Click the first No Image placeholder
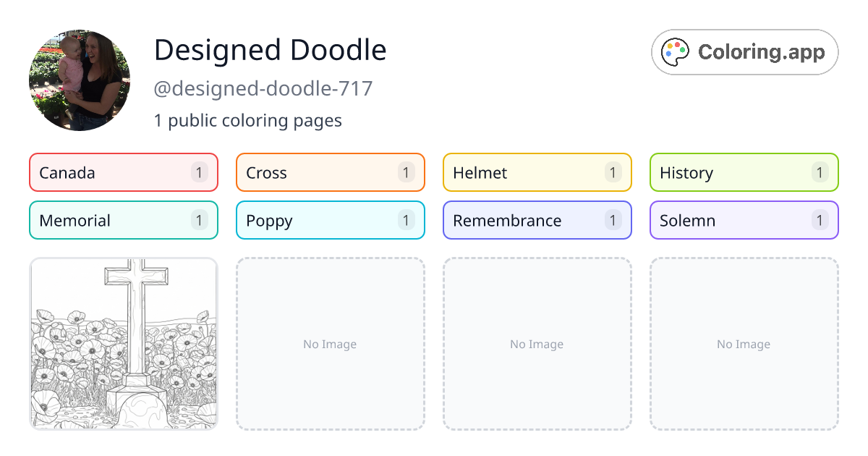The image size is (868, 456). pos(330,344)
